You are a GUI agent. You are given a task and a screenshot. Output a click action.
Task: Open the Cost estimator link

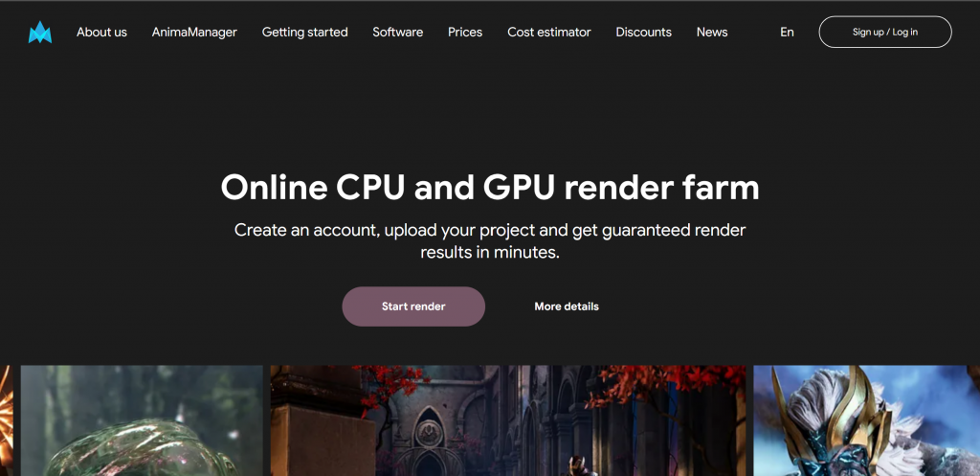point(549,32)
